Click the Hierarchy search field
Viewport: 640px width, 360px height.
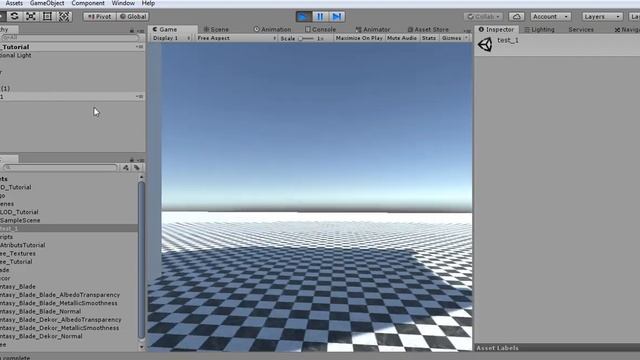[x=69, y=38]
